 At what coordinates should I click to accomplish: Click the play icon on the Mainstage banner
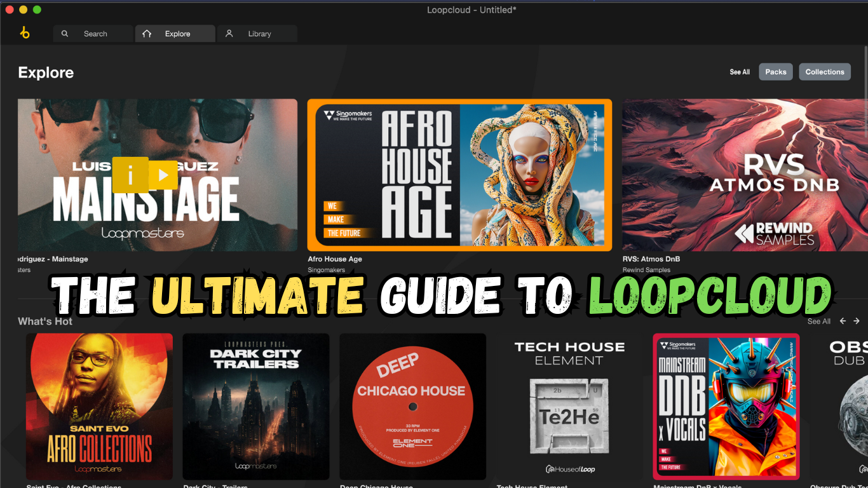165,175
